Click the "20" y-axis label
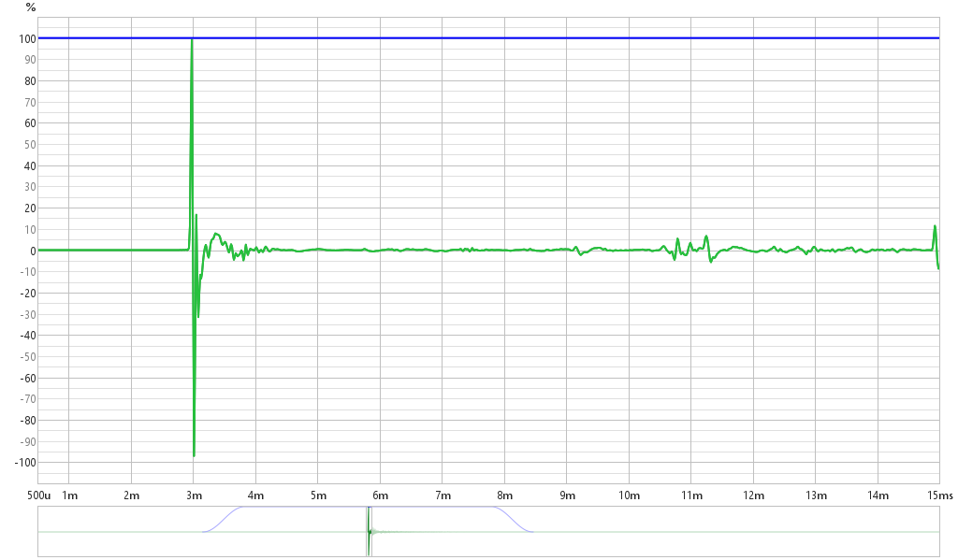The width and height of the screenshot is (958, 560). click(x=30, y=208)
